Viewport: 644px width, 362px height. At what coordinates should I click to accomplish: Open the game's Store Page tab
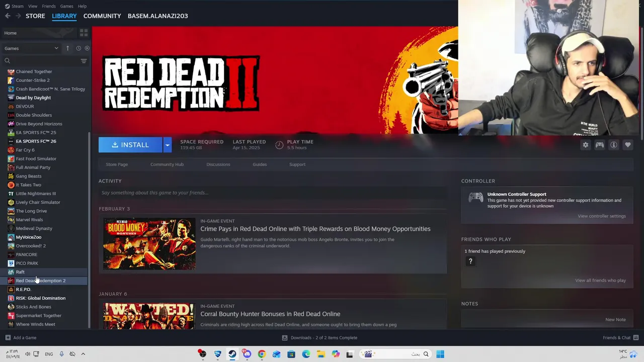pyautogui.click(x=117, y=164)
